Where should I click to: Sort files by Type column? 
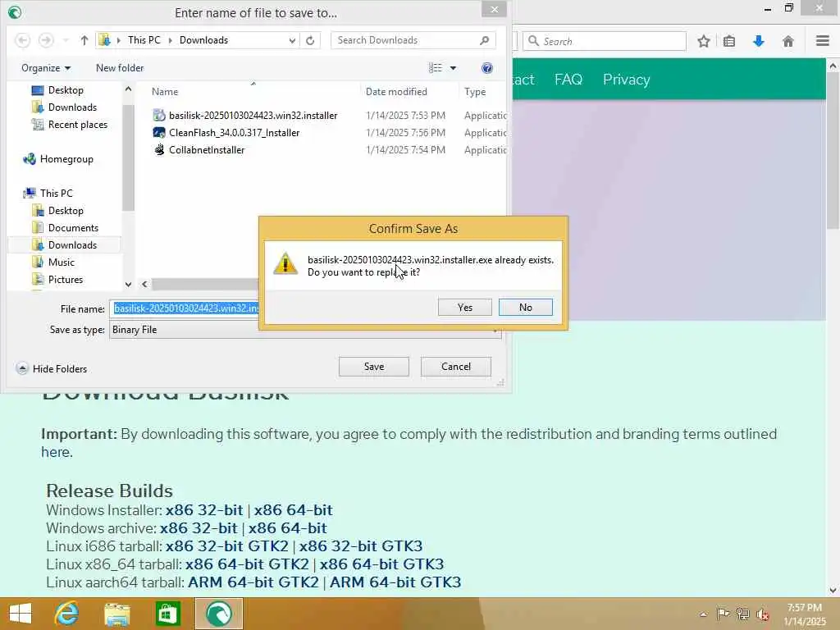coord(475,92)
